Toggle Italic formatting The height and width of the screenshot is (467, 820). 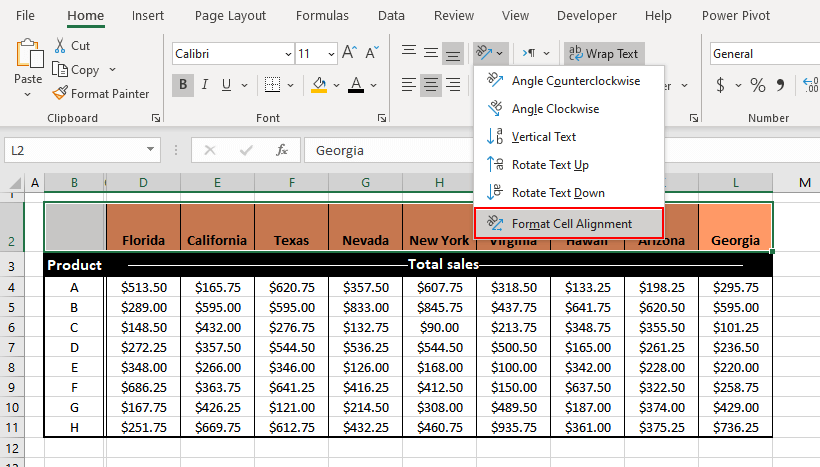[204, 85]
